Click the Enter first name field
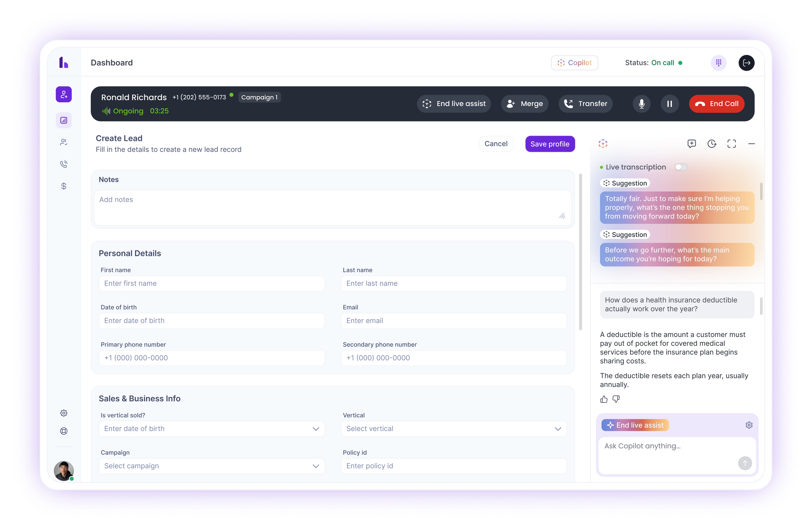The width and height of the screenshot is (812, 530). click(x=211, y=284)
